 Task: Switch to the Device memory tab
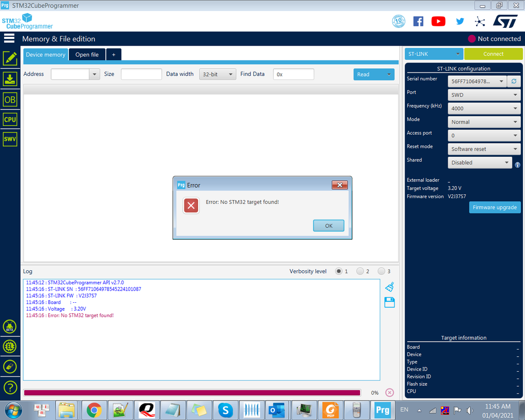click(46, 55)
